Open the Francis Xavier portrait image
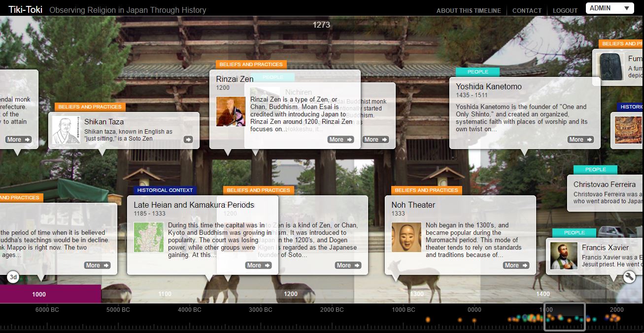This screenshot has width=644, height=333. pyautogui.click(x=564, y=256)
